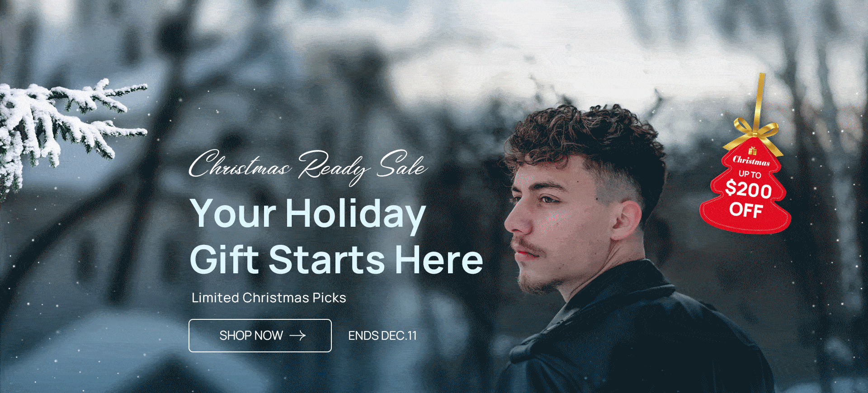Image resolution: width=868 pixels, height=393 pixels.
Task: Select the $200 text on the red badge
Action: click(x=748, y=189)
